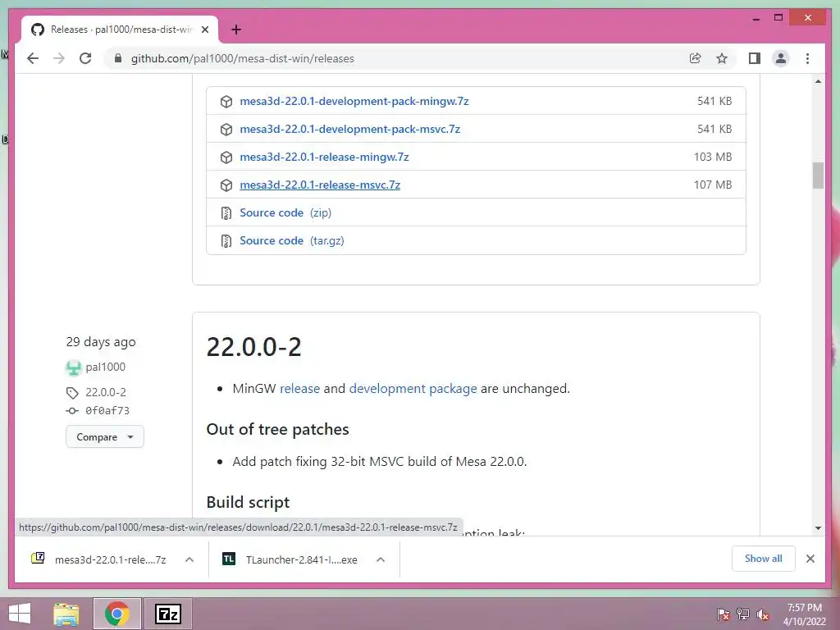Click zip file icon beside Source code (zip)
This screenshot has width=840, height=630.
click(x=226, y=212)
